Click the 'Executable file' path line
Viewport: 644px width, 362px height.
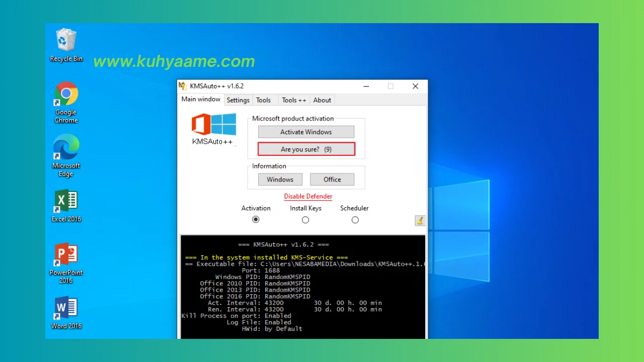[x=305, y=264]
